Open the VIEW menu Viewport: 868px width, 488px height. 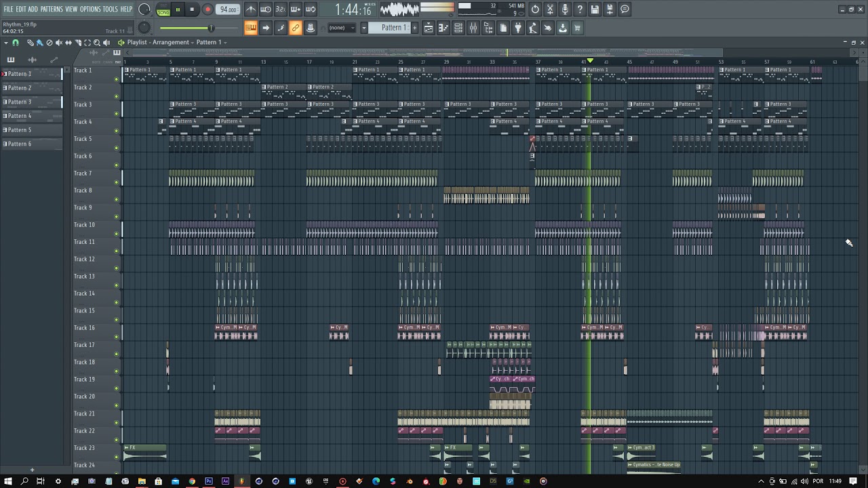pos(71,9)
